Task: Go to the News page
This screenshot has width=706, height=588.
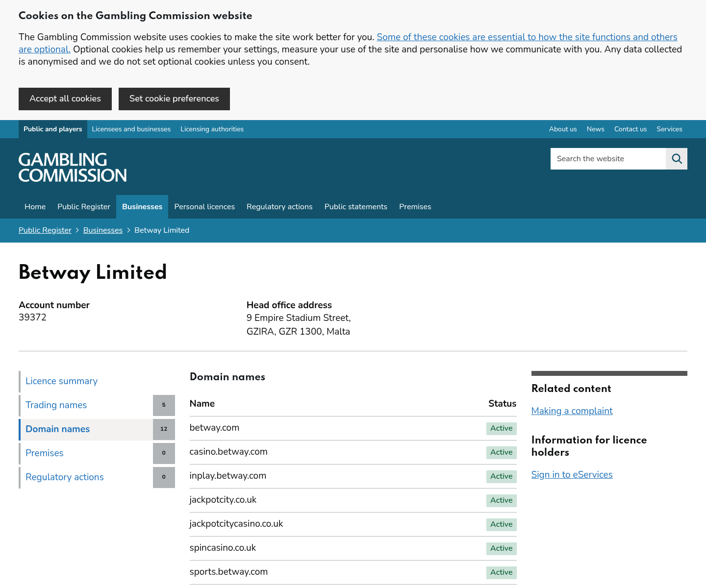Action: (x=595, y=129)
